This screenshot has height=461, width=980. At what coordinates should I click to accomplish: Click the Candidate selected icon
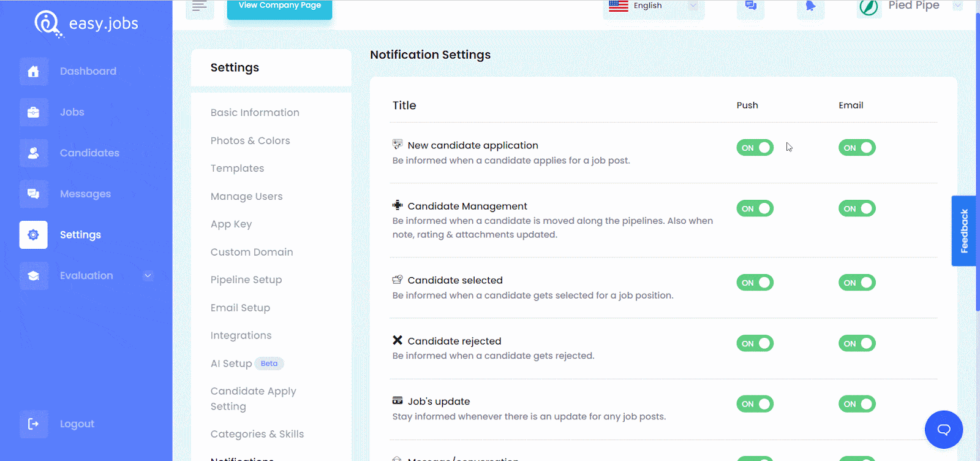pyautogui.click(x=398, y=280)
